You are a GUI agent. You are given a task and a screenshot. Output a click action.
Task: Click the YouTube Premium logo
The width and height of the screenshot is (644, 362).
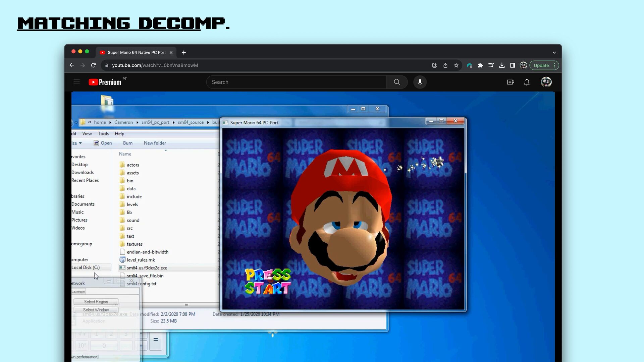(x=105, y=82)
